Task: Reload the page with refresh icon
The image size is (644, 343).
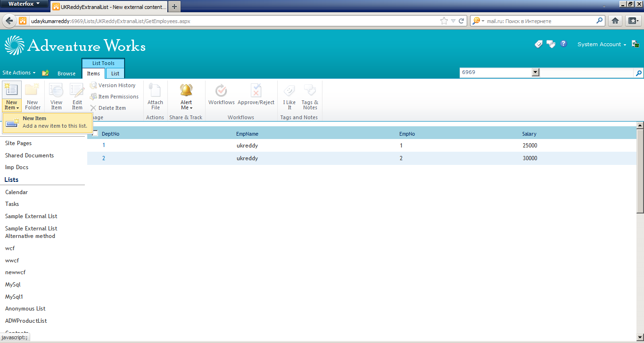Action: pos(462,21)
